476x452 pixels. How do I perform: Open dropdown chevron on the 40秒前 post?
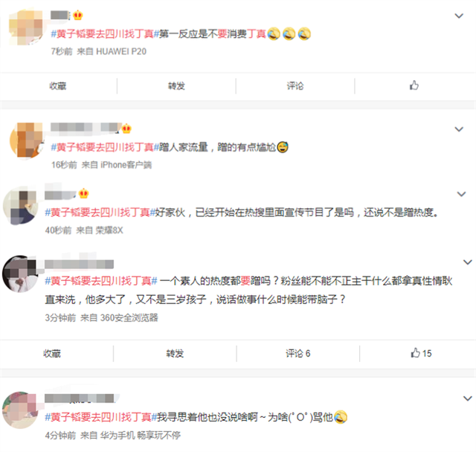461,194
